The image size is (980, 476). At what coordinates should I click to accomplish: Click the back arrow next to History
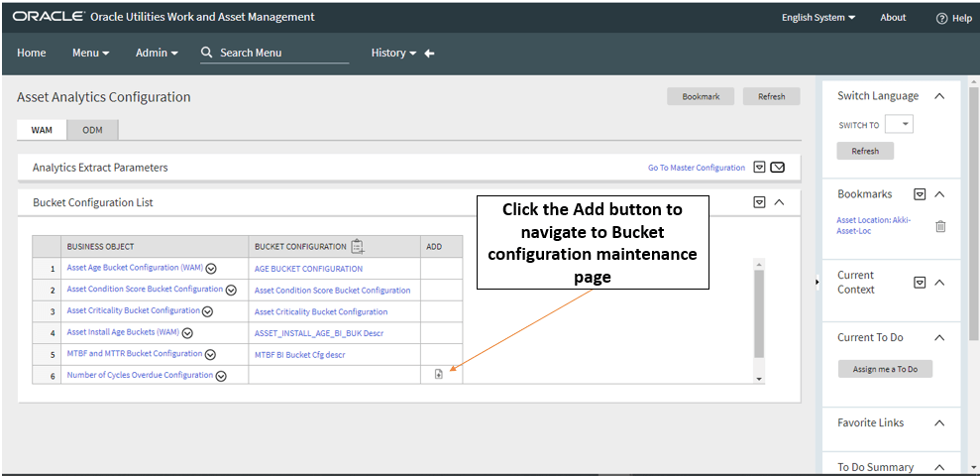429,54
